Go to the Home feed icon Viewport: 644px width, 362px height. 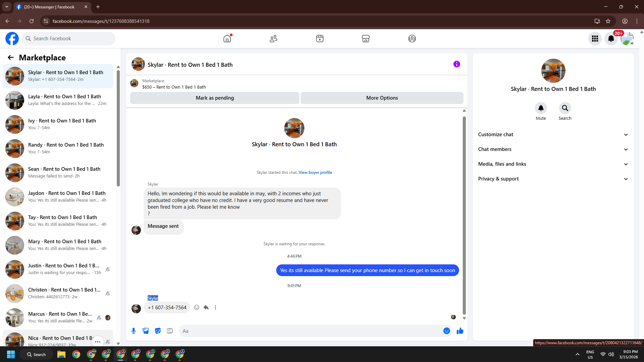pyautogui.click(x=227, y=39)
